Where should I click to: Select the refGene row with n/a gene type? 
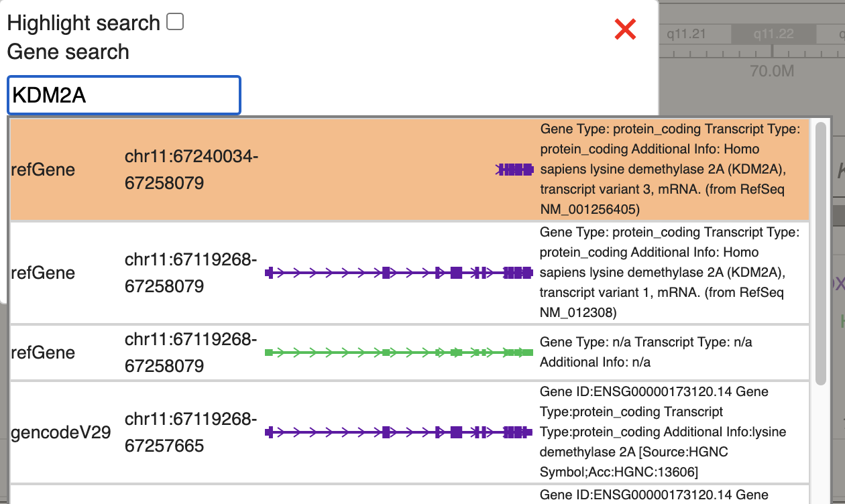(43, 353)
